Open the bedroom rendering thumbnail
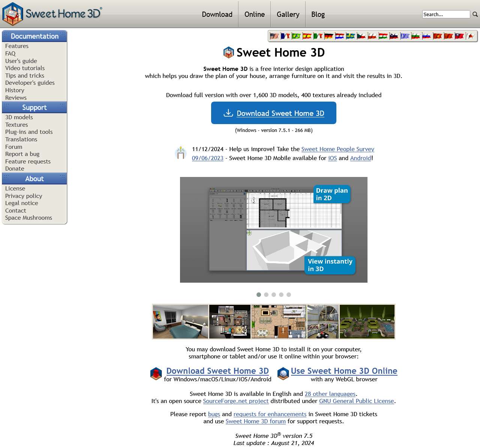This screenshot has width=480, height=448. [x=180, y=322]
